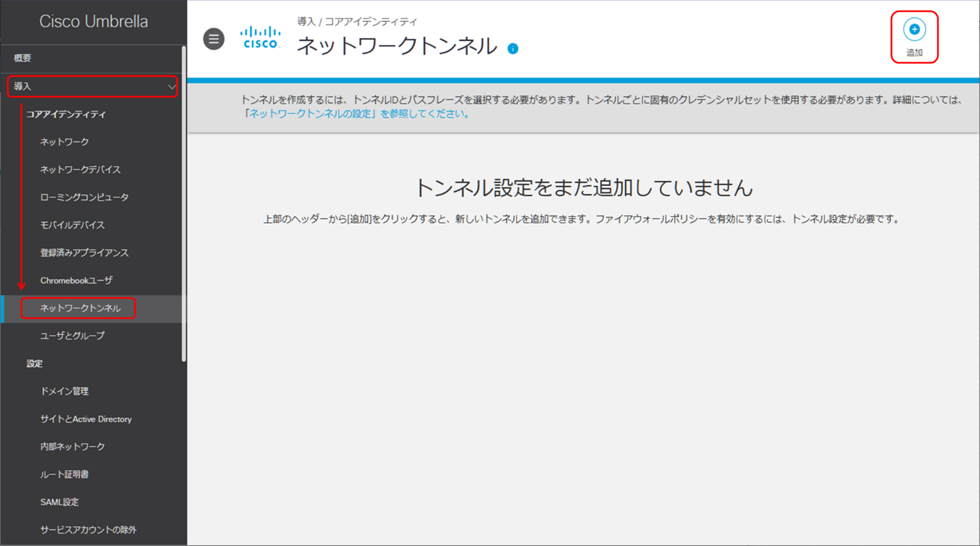The height and width of the screenshot is (546, 980).
Task: Click the トンネル設定をまだ追加していません heading
Action: tap(583, 187)
